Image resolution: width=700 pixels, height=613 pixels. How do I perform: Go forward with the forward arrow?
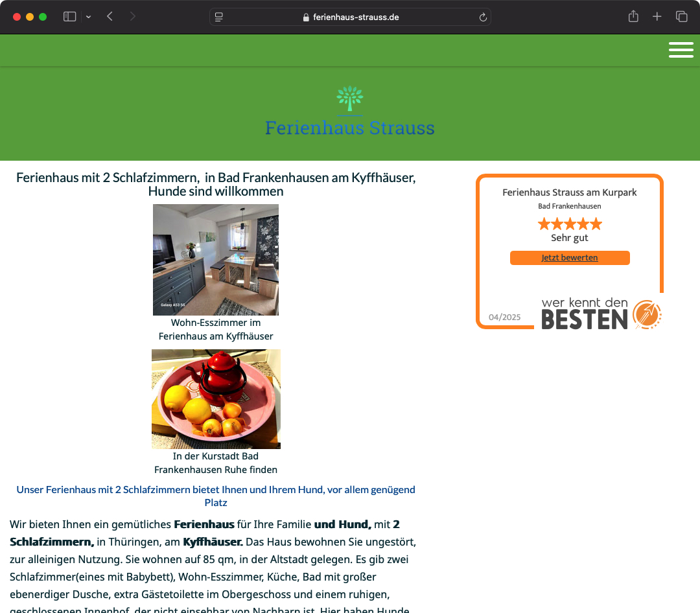pos(132,17)
